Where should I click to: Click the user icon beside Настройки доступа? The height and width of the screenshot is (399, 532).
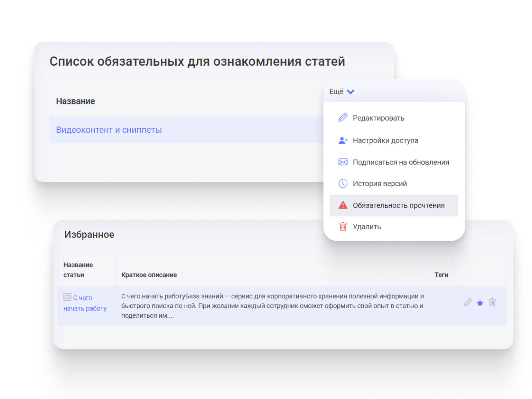coord(343,140)
